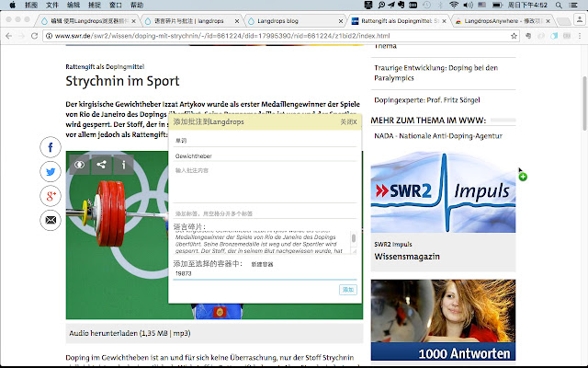Open the Apple menu

(12, 5)
